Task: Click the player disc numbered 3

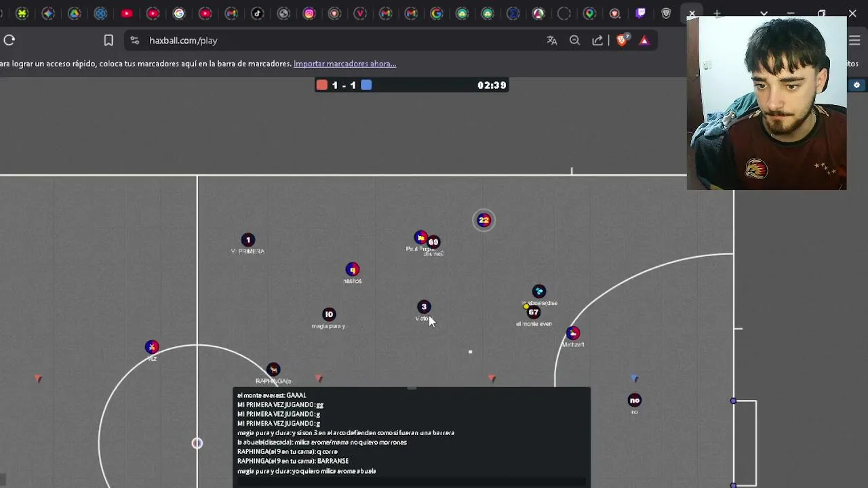Action: coord(424,307)
